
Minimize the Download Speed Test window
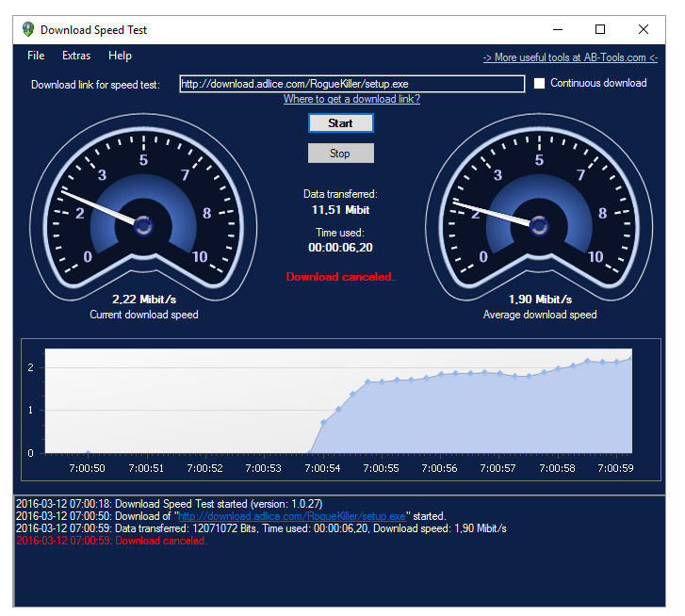(556, 29)
